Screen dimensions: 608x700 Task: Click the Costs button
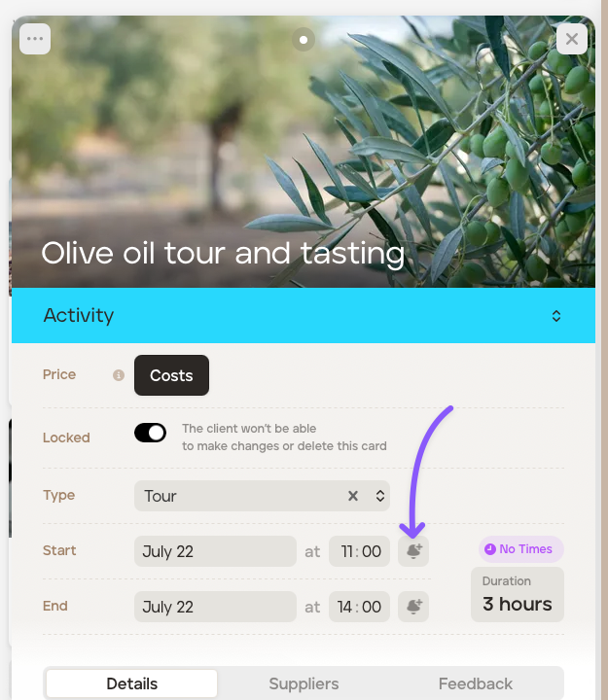point(171,375)
